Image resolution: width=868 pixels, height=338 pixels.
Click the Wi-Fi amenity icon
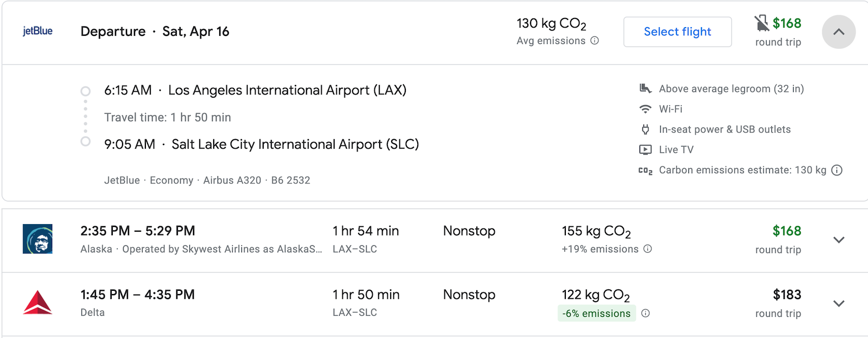pos(644,109)
